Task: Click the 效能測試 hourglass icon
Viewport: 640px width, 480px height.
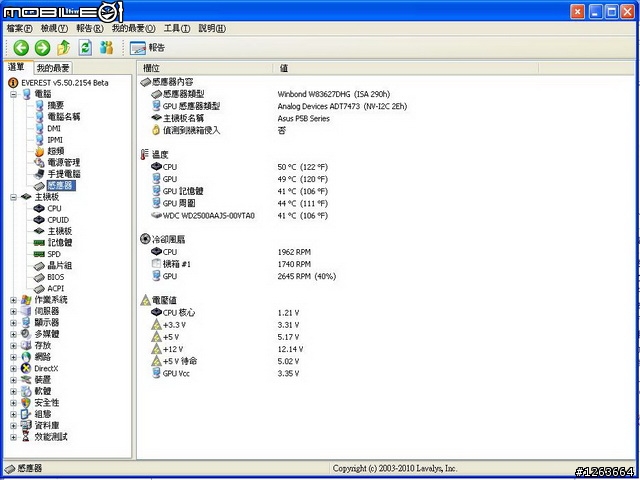Action: tap(26, 437)
